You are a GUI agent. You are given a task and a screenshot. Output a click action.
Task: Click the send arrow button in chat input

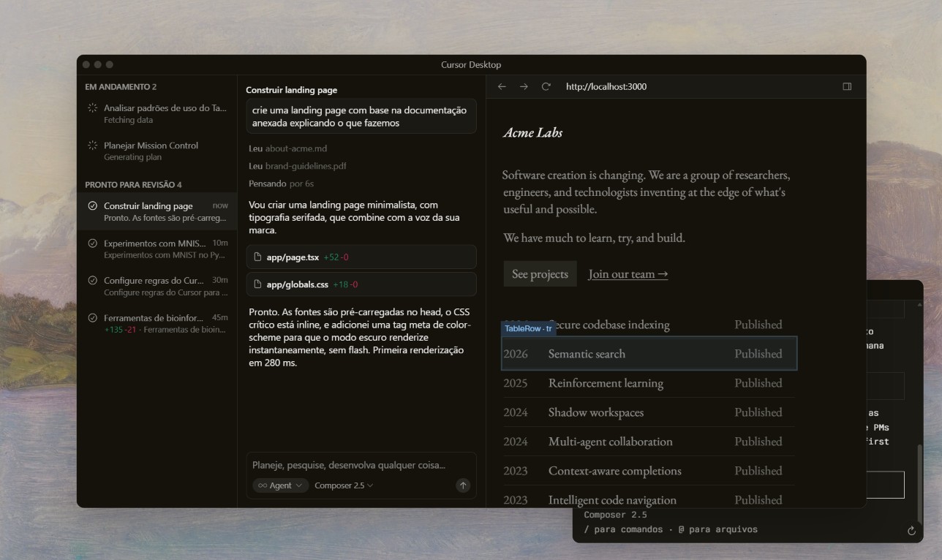pos(463,485)
